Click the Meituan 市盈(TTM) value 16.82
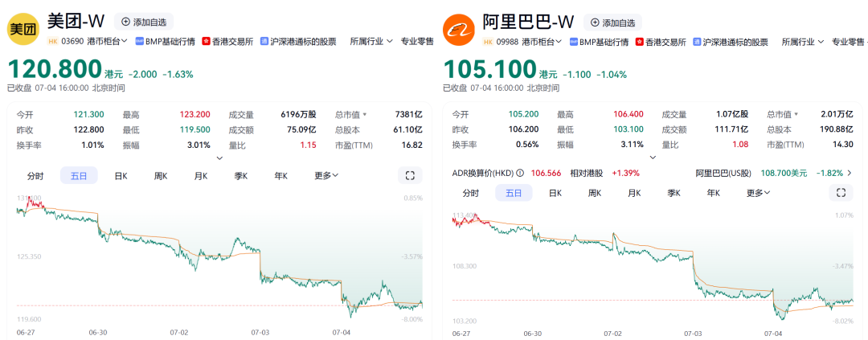Image resolution: width=868 pixels, height=340 pixels. (412, 145)
